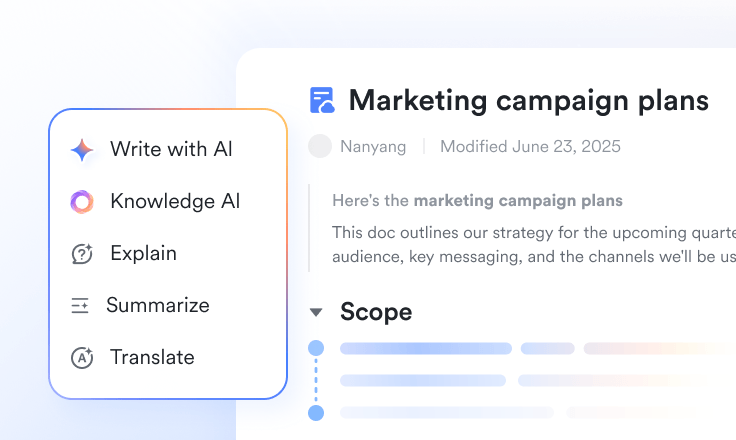The width and height of the screenshot is (736, 440).
Task: Click the Summarize lines icon
Action: pyautogui.click(x=80, y=306)
